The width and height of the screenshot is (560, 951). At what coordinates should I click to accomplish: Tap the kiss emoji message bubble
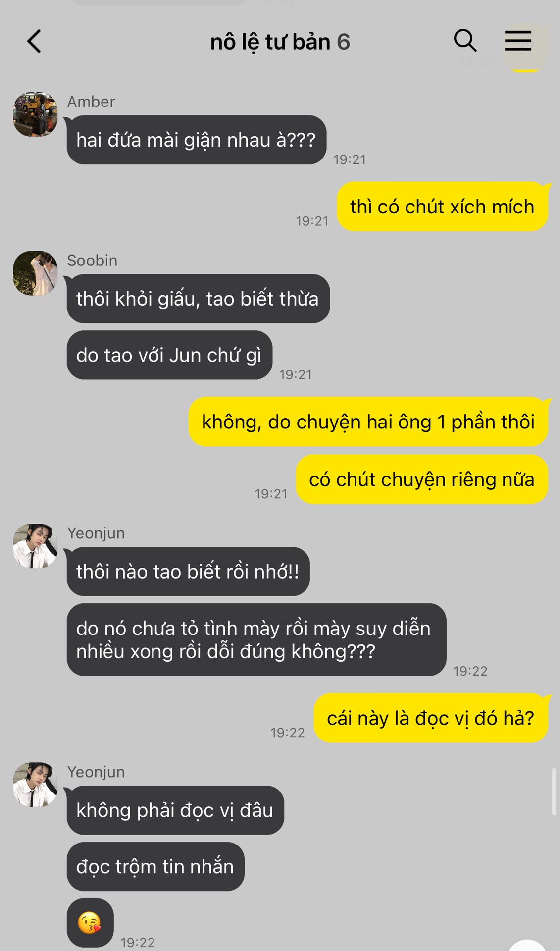click(90, 923)
